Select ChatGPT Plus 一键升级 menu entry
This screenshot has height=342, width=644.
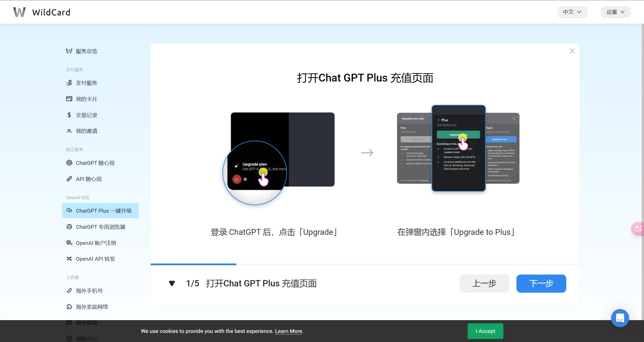point(100,211)
